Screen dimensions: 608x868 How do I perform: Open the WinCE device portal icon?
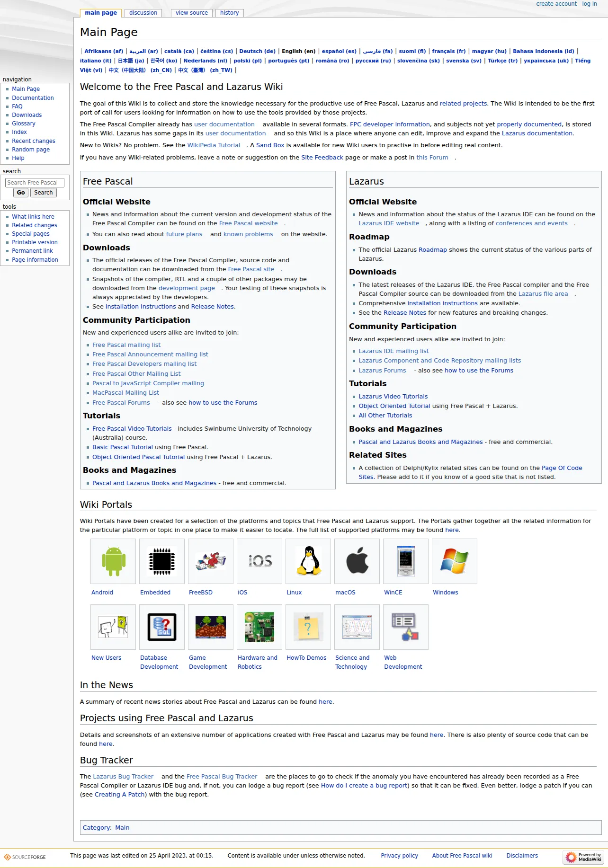coord(406,561)
